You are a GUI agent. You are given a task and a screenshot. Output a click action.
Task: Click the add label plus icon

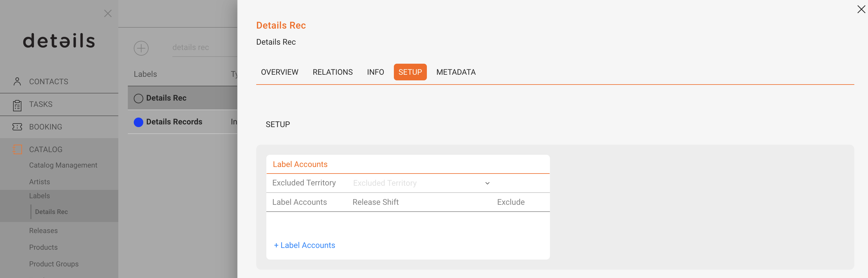click(x=141, y=48)
